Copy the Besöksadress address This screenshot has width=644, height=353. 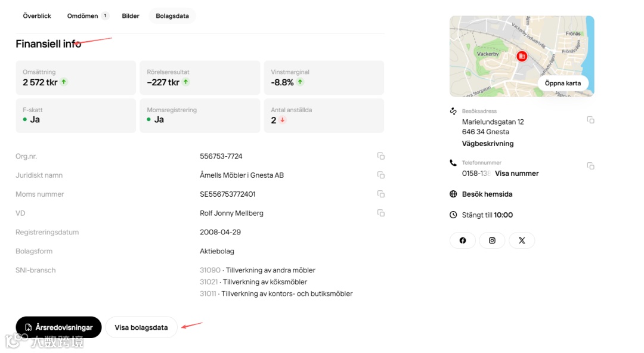point(590,120)
